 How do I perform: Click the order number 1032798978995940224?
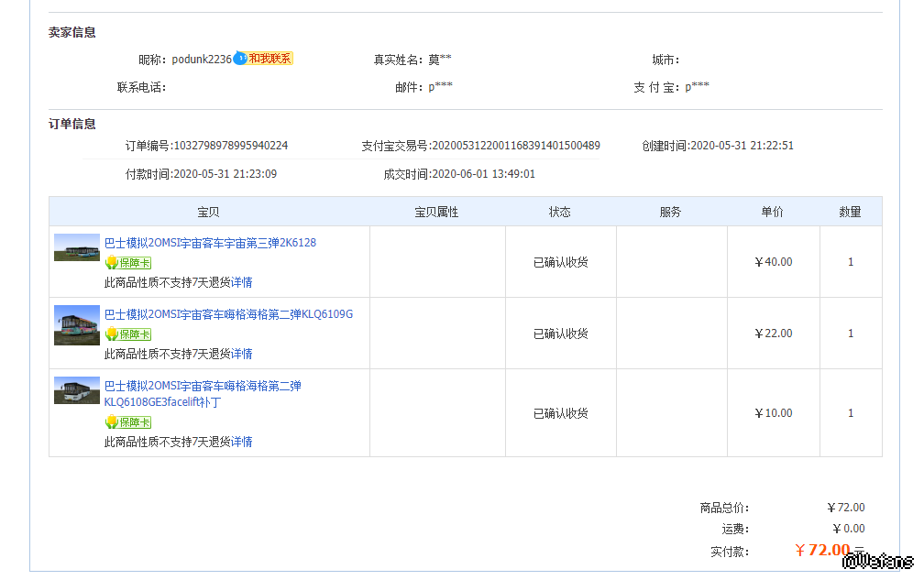231,146
